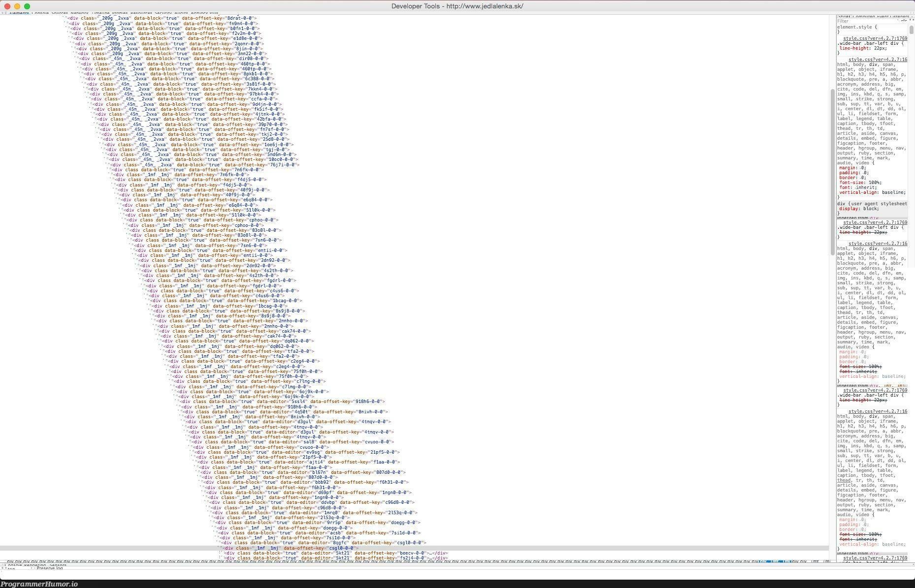
Task: Select the div row with data-editor 8qgfc
Action: (x=325, y=543)
